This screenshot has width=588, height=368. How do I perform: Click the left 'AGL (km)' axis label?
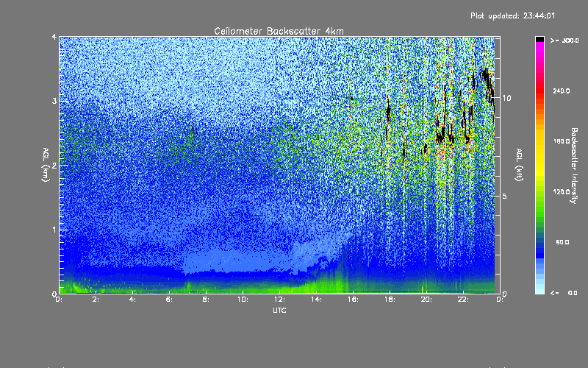tap(46, 164)
